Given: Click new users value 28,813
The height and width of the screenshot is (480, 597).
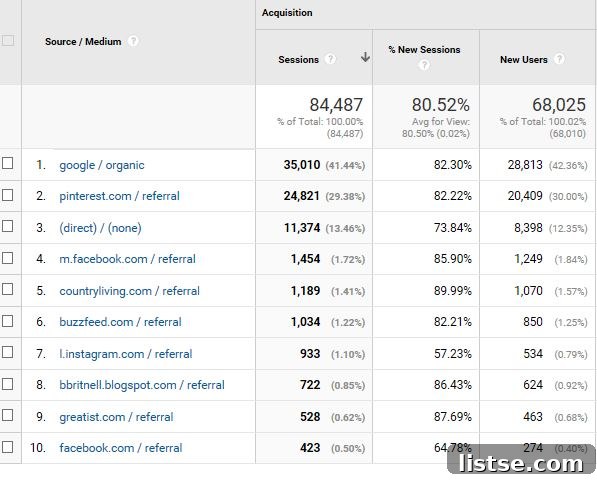Looking at the screenshot, I should coord(525,165).
